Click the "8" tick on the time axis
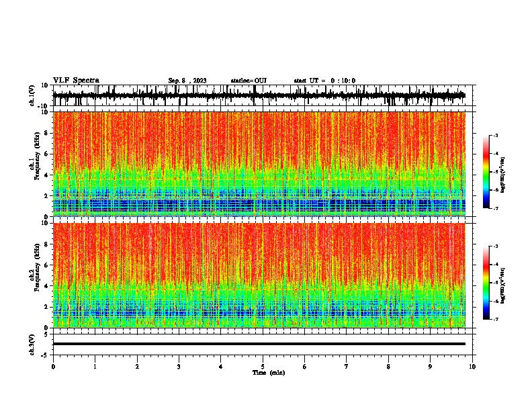 point(388,367)
